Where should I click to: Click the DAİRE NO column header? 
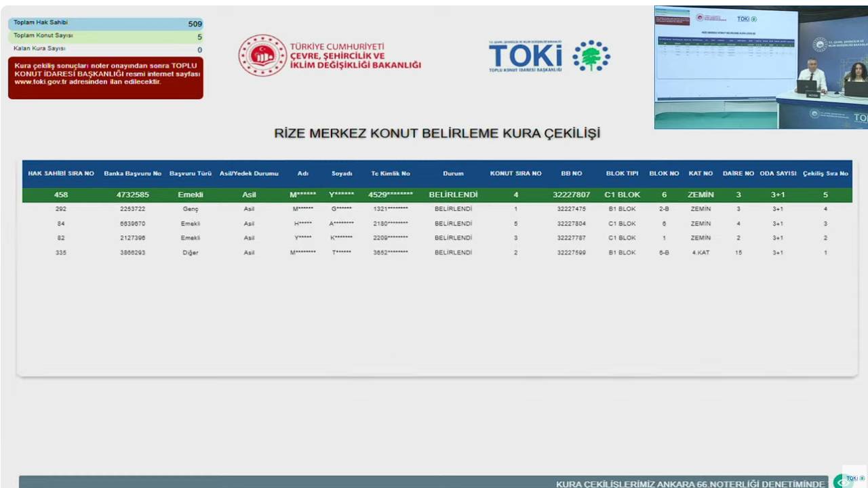click(x=738, y=174)
